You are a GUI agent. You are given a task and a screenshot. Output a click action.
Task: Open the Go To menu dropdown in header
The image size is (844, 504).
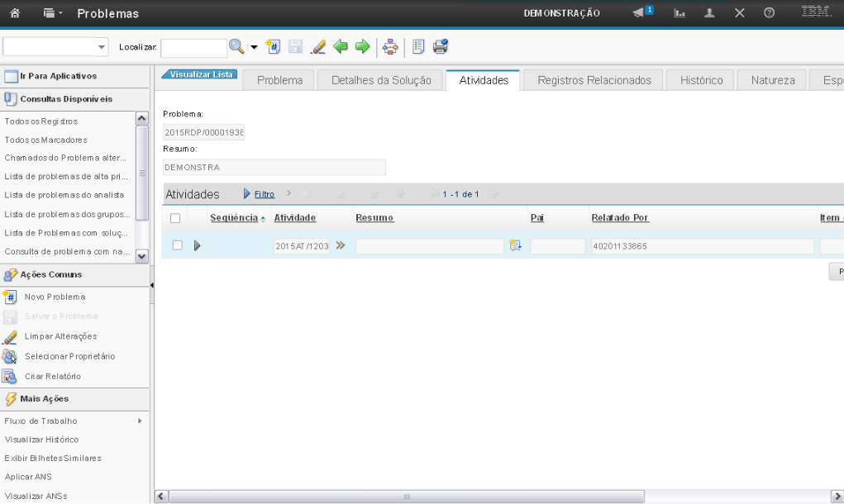point(52,13)
